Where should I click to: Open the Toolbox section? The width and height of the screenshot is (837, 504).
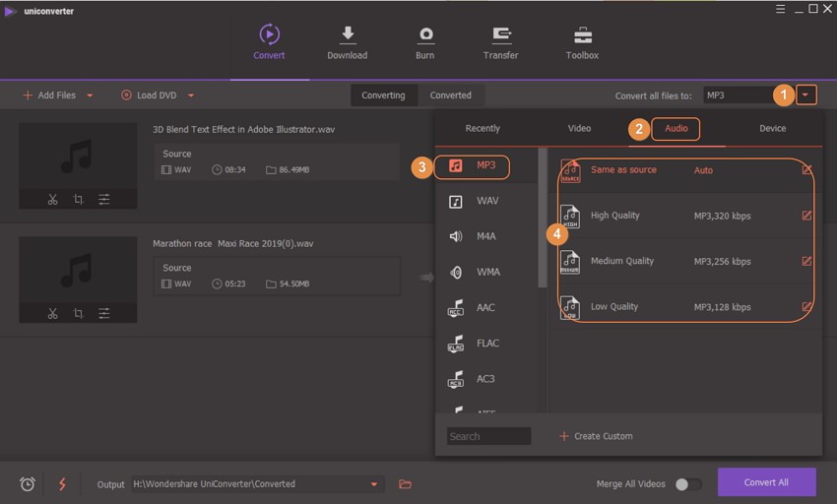coord(582,42)
